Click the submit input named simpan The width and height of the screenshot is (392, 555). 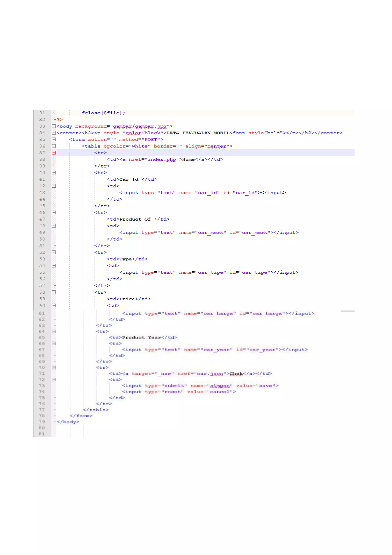click(x=200, y=386)
